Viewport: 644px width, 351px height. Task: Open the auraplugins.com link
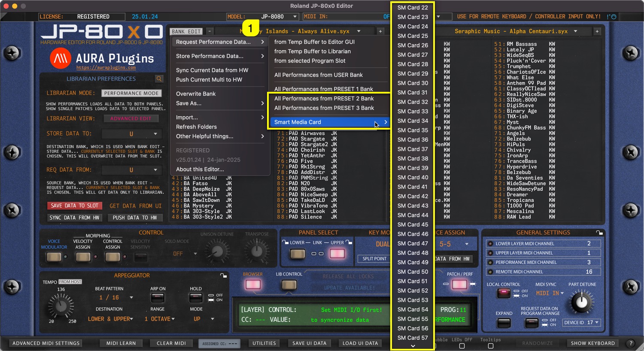click(106, 68)
